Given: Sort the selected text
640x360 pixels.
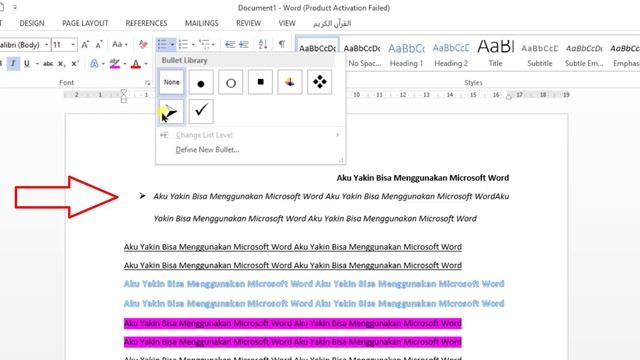Looking at the screenshot, I should click(263, 44).
